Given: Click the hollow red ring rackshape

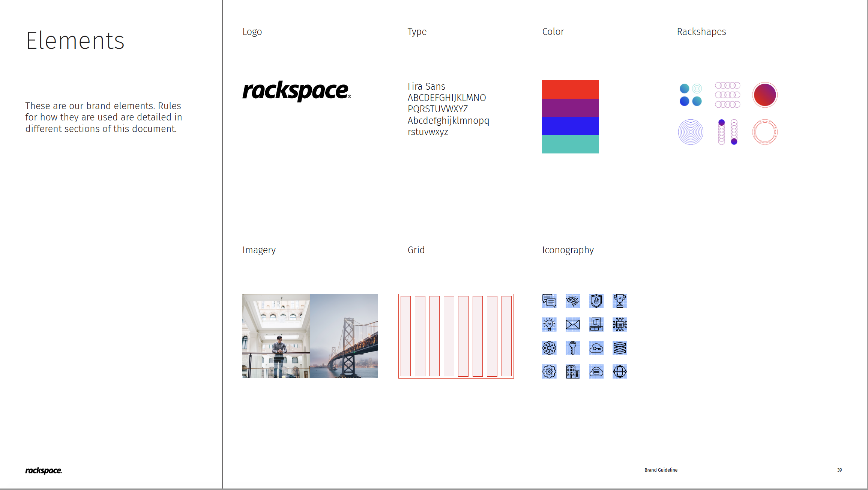Looking at the screenshot, I should point(765,132).
